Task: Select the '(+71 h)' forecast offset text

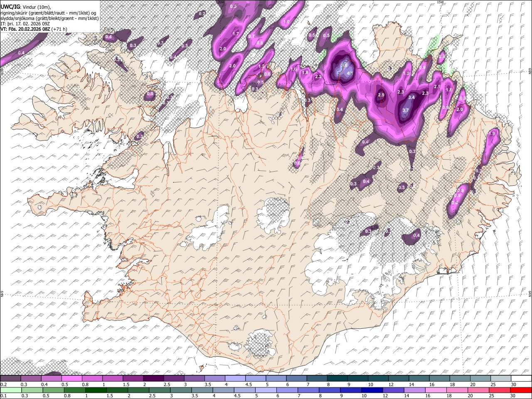Action: (x=59, y=29)
